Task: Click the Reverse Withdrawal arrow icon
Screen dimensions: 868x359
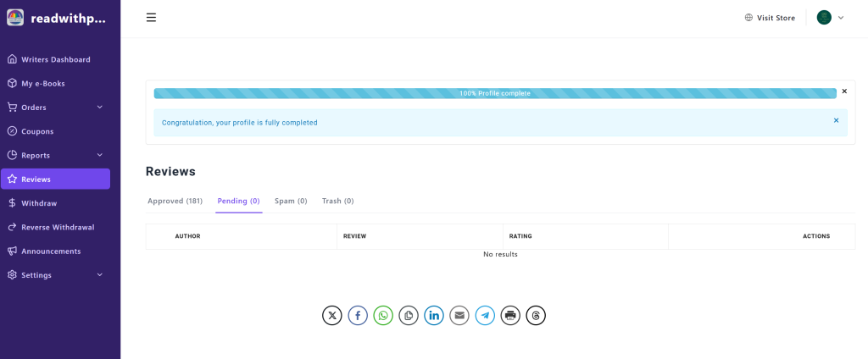Action: (12, 227)
